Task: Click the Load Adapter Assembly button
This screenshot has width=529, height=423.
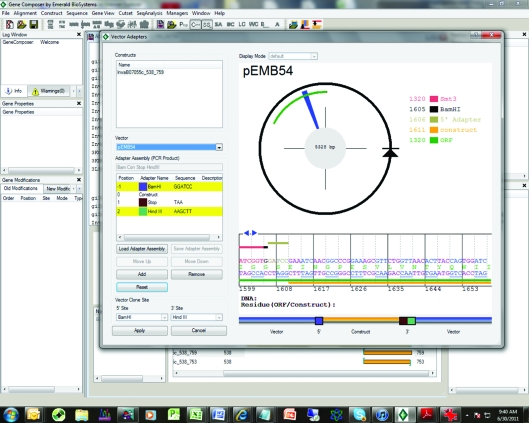Action: point(142,249)
